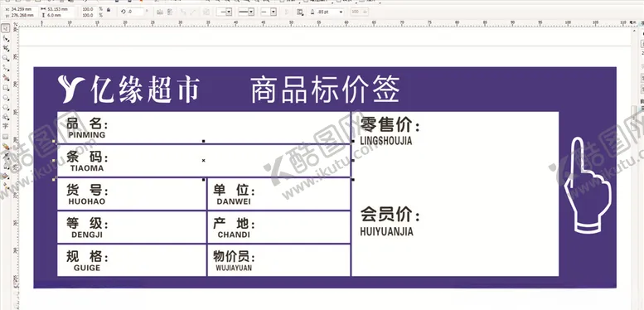Viewport: 644px width, 310px height.
Task: Click the 物价员 WUJIAYUAN label
Action: click(234, 262)
